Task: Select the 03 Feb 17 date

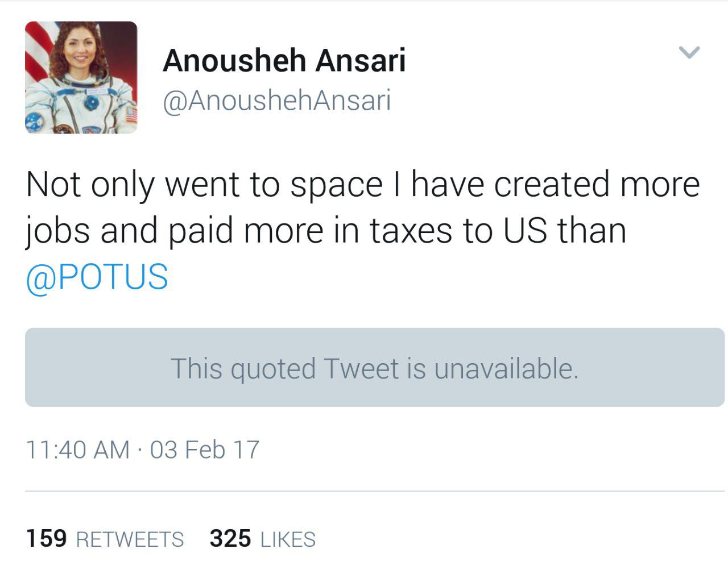Action: [205, 450]
